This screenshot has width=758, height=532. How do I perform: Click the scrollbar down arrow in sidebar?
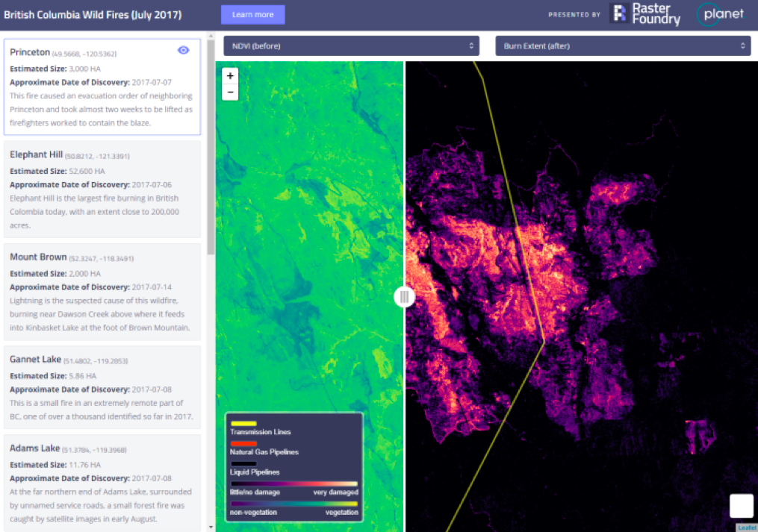point(211,527)
